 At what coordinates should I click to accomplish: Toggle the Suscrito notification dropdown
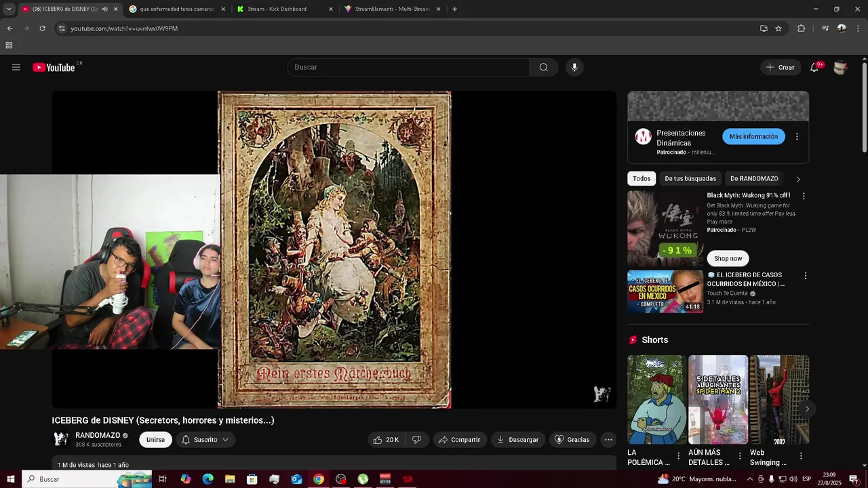click(205, 440)
